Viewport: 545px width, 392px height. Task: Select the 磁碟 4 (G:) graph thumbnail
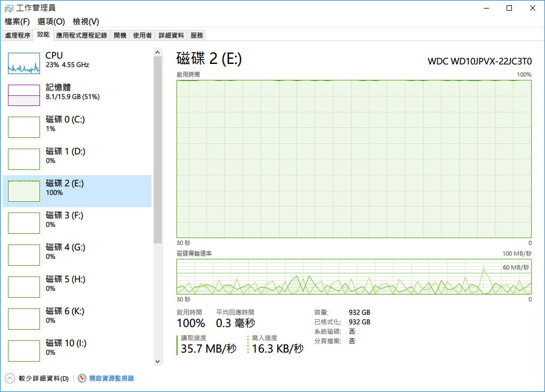click(24, 255)
